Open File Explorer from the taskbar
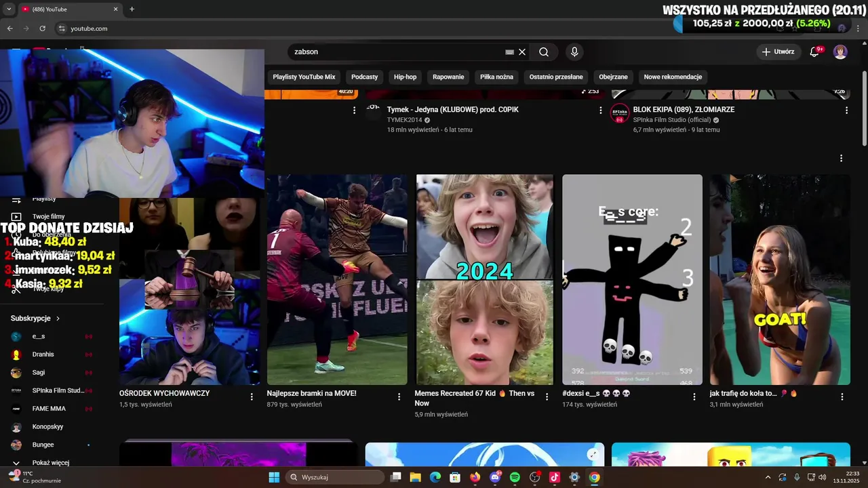 click(415, 477)
